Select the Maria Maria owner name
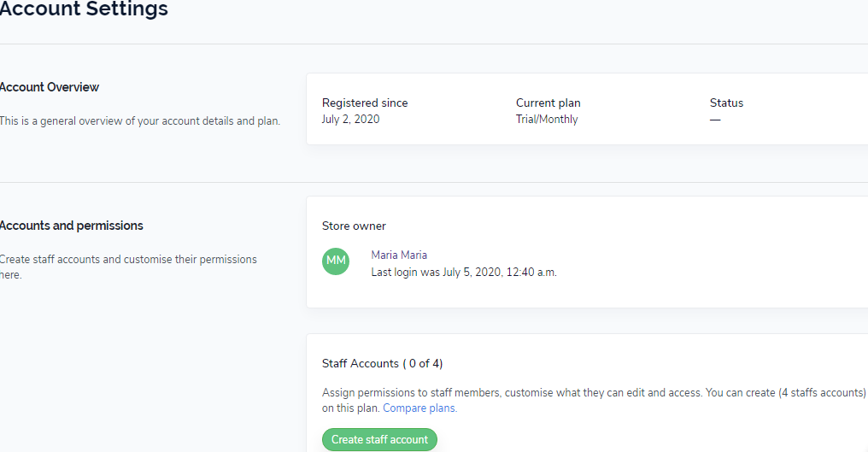This screenshot has height=452, width=868. (399, 255)
